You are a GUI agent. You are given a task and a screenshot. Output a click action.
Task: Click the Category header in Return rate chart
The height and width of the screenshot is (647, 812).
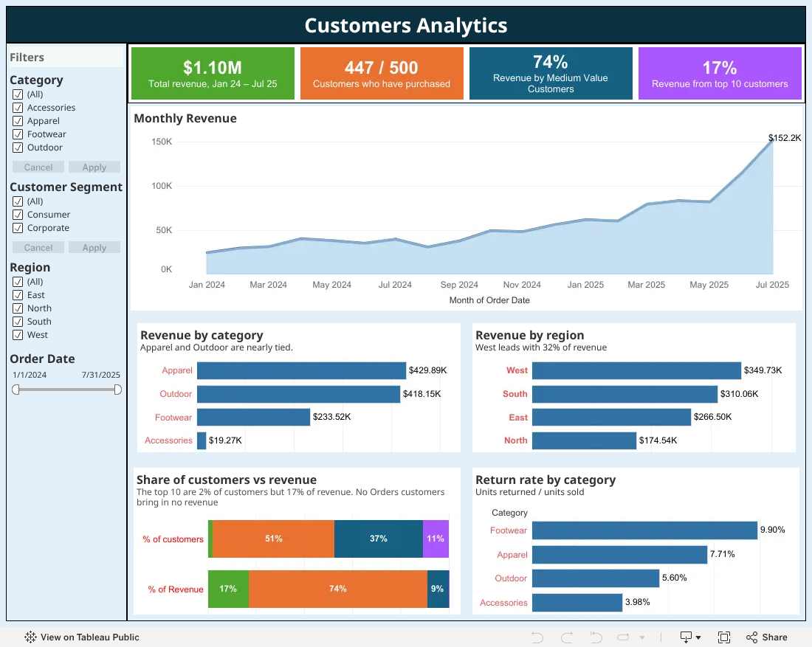[509, 513]
